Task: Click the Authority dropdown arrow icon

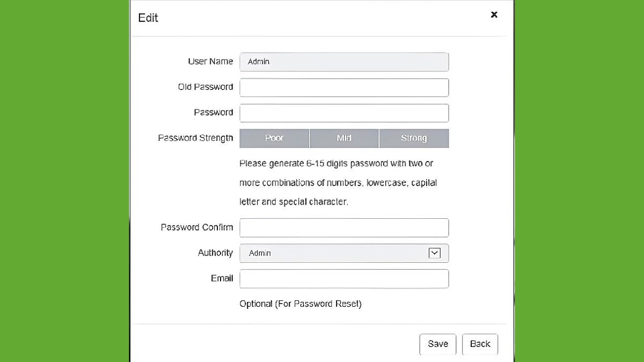Action: click(x=434, y=253)
